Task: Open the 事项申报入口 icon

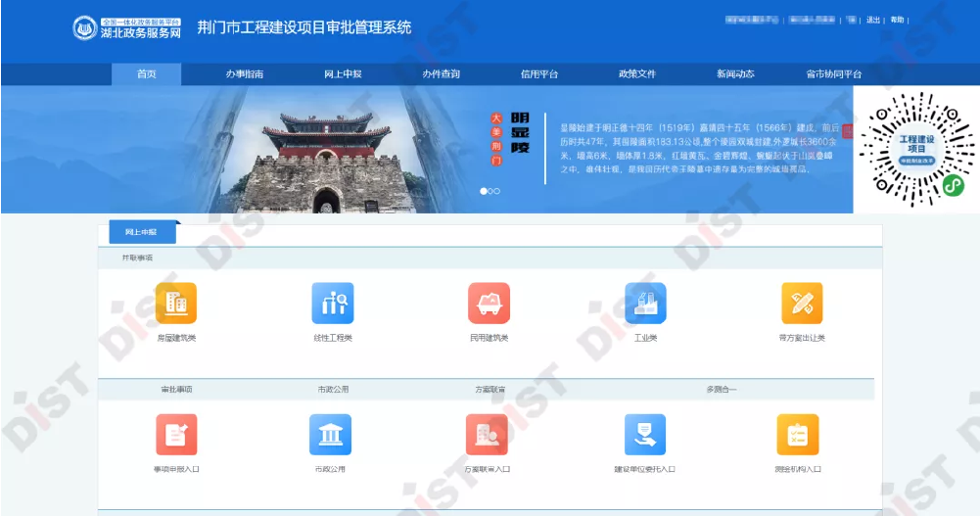Action: point(176,435)
